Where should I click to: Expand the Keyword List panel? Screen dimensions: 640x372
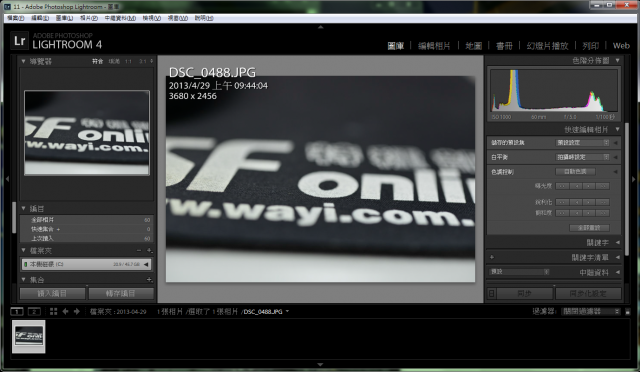click(618, 257)
